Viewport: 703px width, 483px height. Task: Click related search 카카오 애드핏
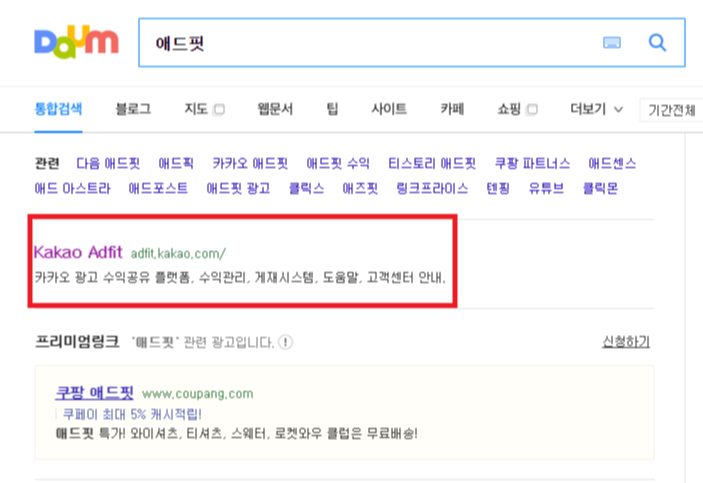pos(250,163)
